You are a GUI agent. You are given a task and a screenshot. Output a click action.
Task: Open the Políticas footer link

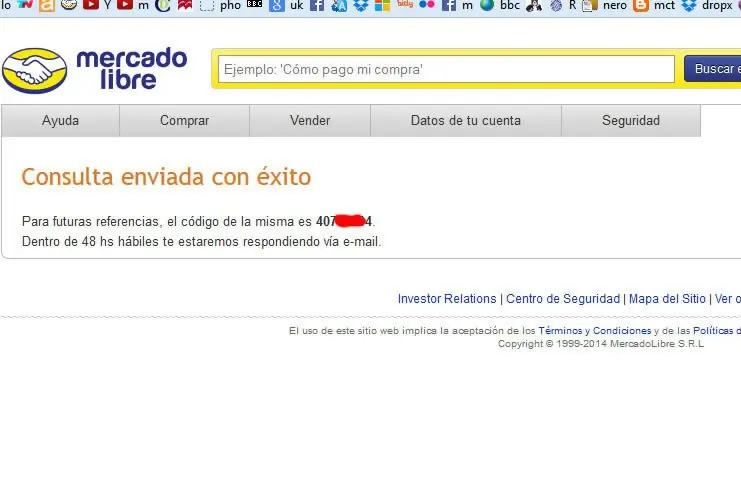(x=717, y=331)
